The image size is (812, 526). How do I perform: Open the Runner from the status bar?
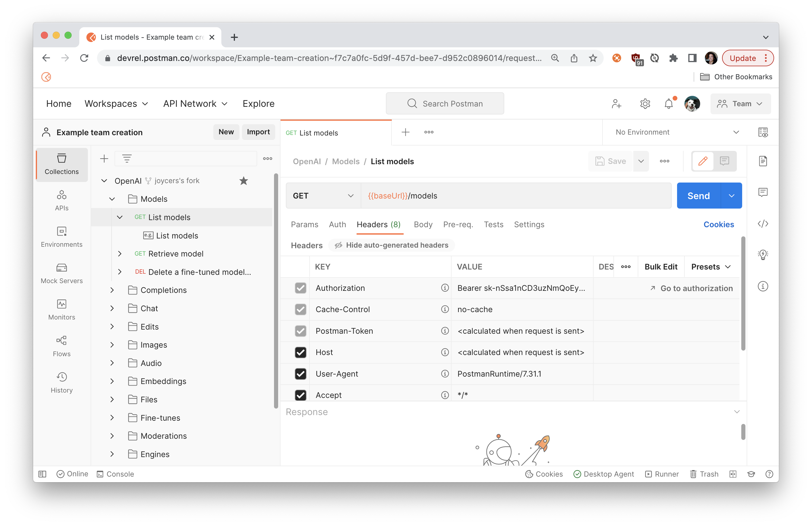662,474
